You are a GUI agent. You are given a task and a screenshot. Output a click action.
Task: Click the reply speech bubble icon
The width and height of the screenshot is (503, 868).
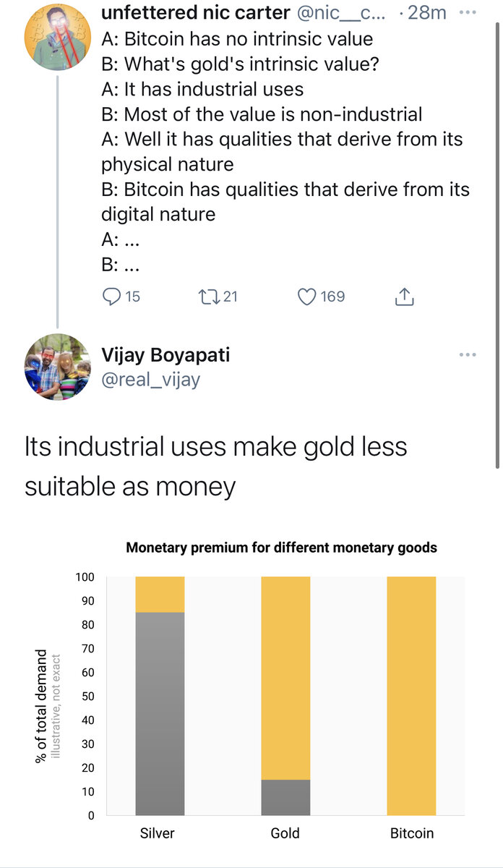tap(113, 297)
